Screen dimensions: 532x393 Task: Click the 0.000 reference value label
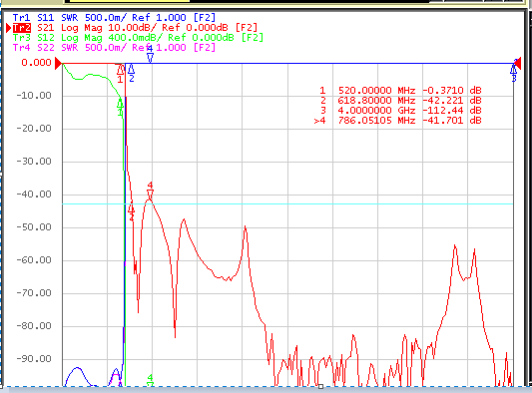[36, 63]
